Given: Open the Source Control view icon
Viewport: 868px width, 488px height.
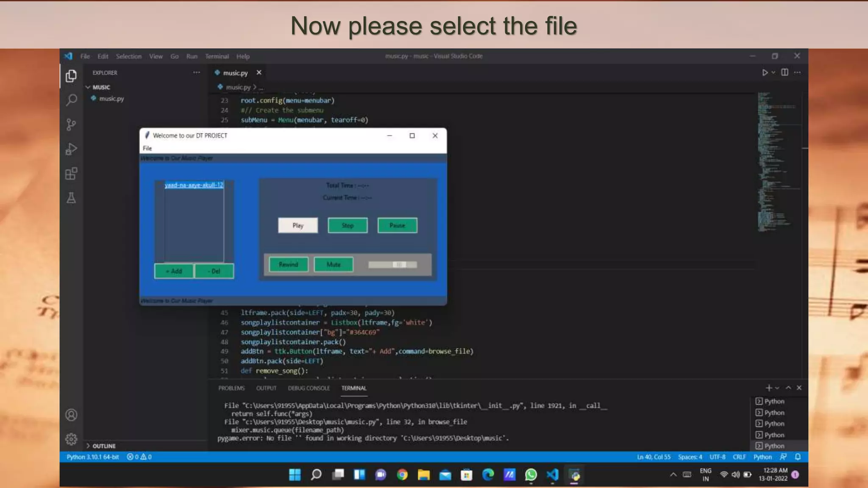Looking at the screenshot, I should pyautogui.click(x=71, y=125).
